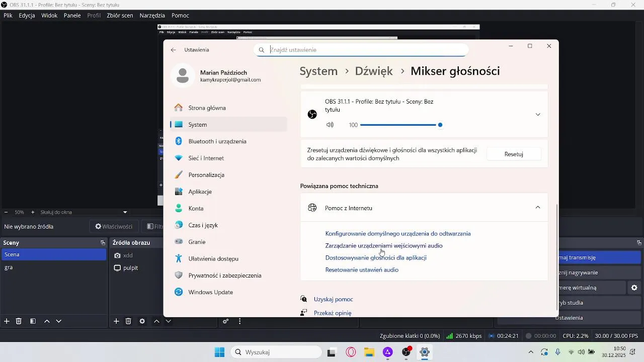Delete selected scene with trash icon in Sceny
The width and height of the screenshot is (644, 362).
19,321
